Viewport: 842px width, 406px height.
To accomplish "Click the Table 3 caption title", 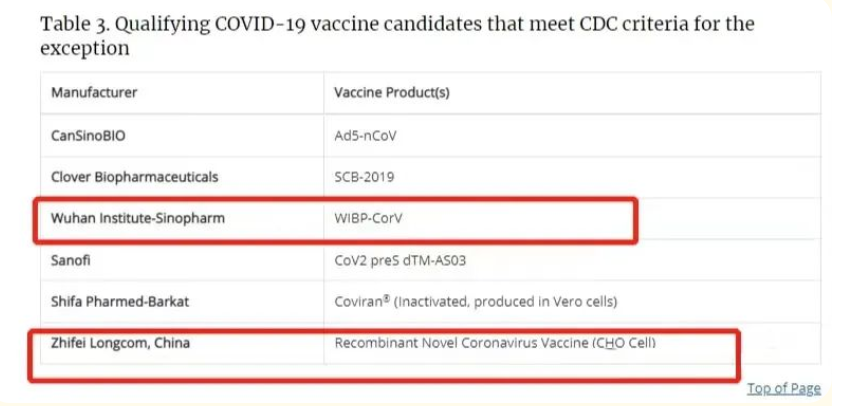I will pyautogui.click(x=397, y=36).
